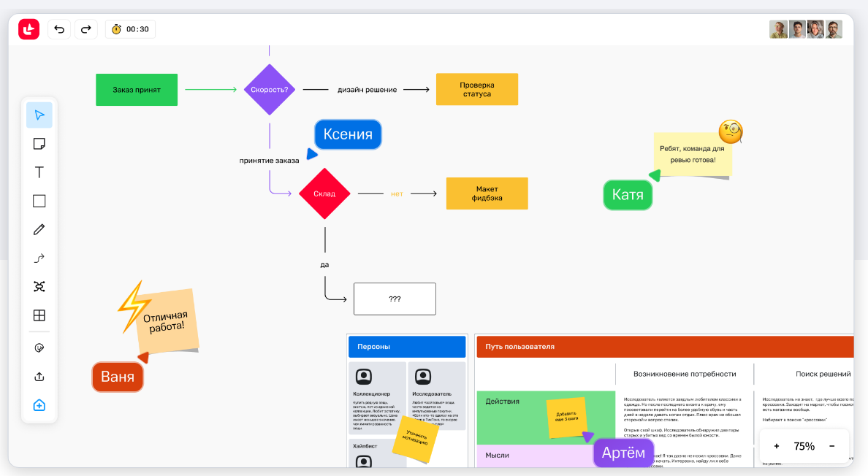Zoom in with the plus button
Image resolution: width=868 pixels, height=476 pixels.
click(x=777, y=446)
